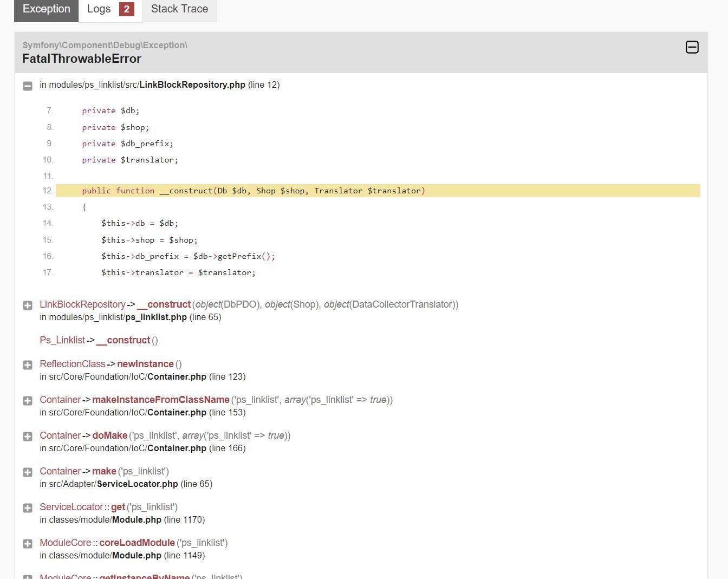Click code line '$this->shop = $shop;'
The image size is (728, 579).
(x=149, y=240)
